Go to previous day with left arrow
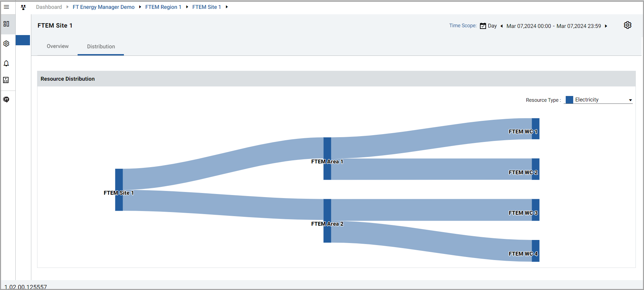Screen dimensions: 644x290 pyautogui.click(x=501, y=26)
